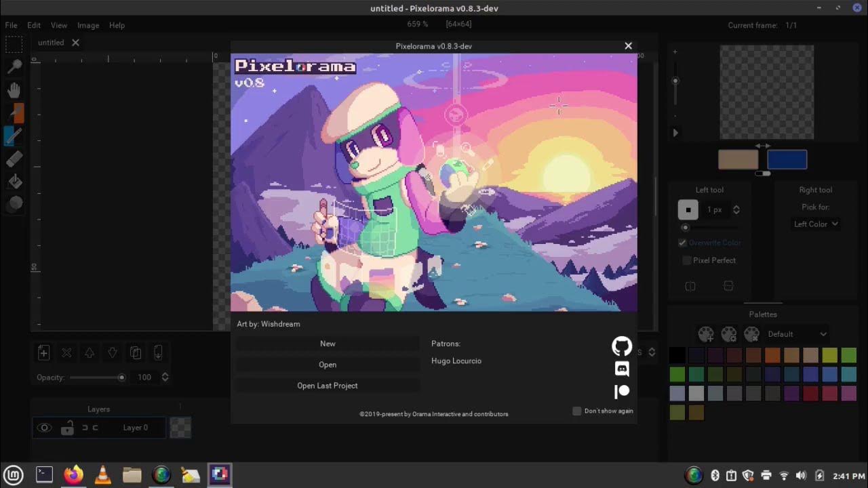This screenshot has width=868, height=488.
Task: Select the Lighten/Darken tool
Action: pos(14,203)
